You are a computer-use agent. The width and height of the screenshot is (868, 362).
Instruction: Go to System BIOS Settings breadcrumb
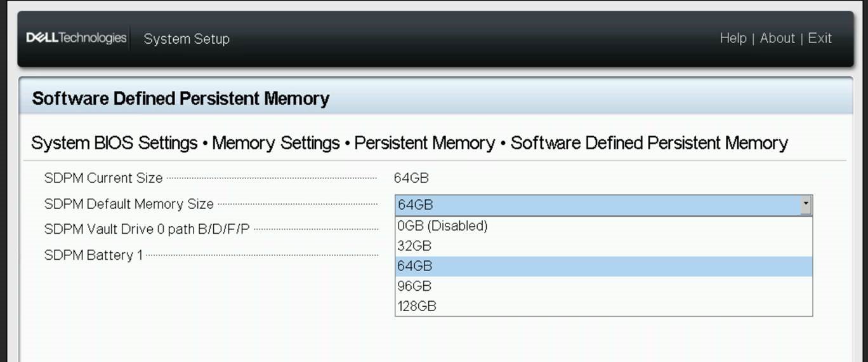click(114, 143)
